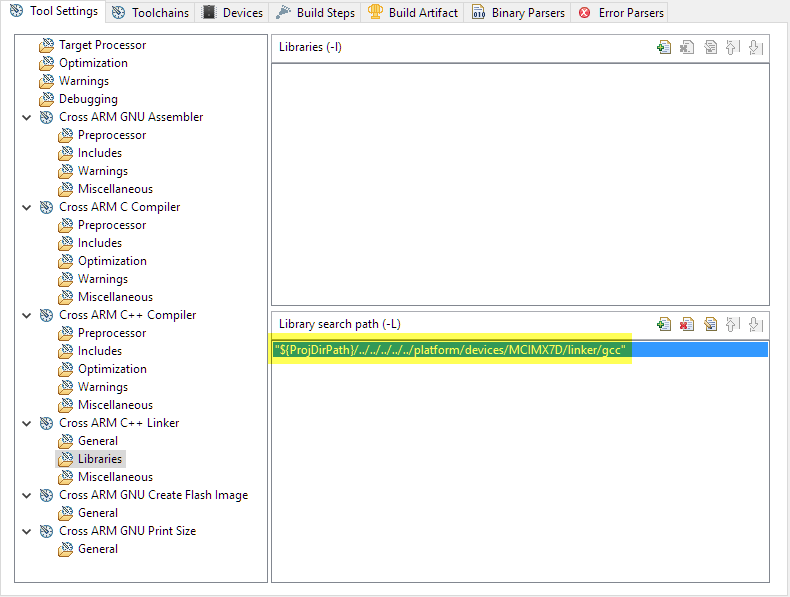Select the MCIMX7D linker/gcc search path entry
The width and height of the screenshot is (790, 597).
coord(452,349)
